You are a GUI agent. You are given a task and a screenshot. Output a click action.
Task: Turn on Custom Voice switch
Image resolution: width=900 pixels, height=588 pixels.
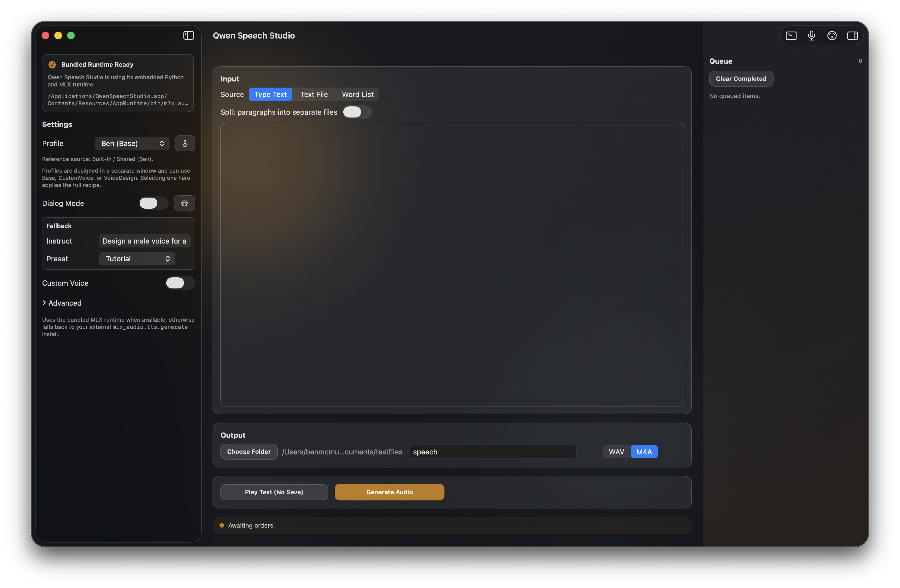pos(180,283)
